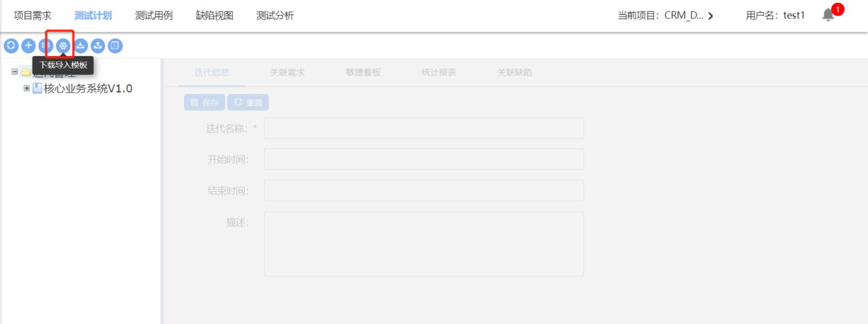Screen dimensions: 868x324
Task: Click the 用户名: test1 label
Action: click(x=775, y=15)
